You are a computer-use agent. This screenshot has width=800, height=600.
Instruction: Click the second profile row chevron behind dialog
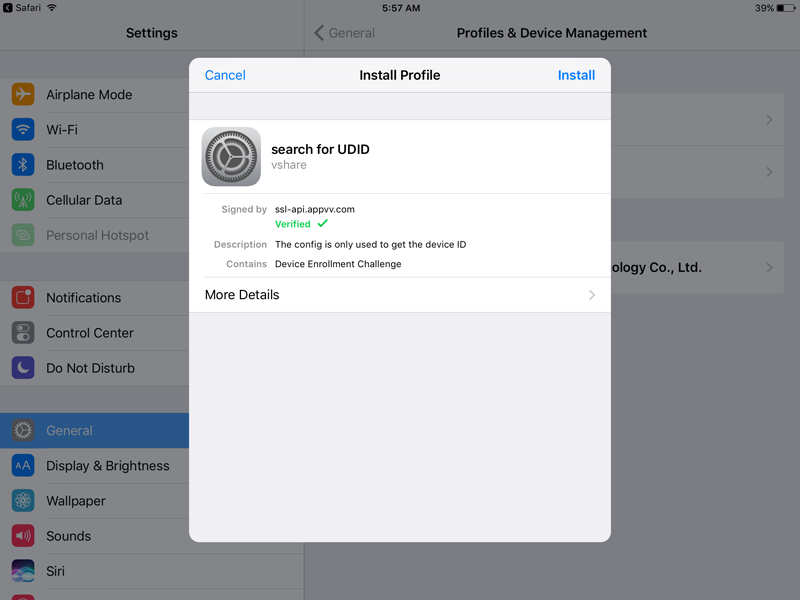pos(769,171)
